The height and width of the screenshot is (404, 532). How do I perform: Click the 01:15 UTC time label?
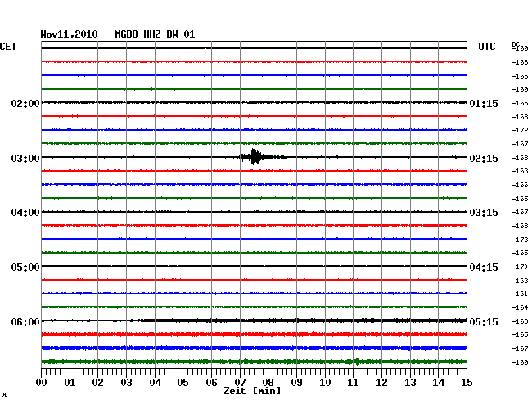click(484, 103)
